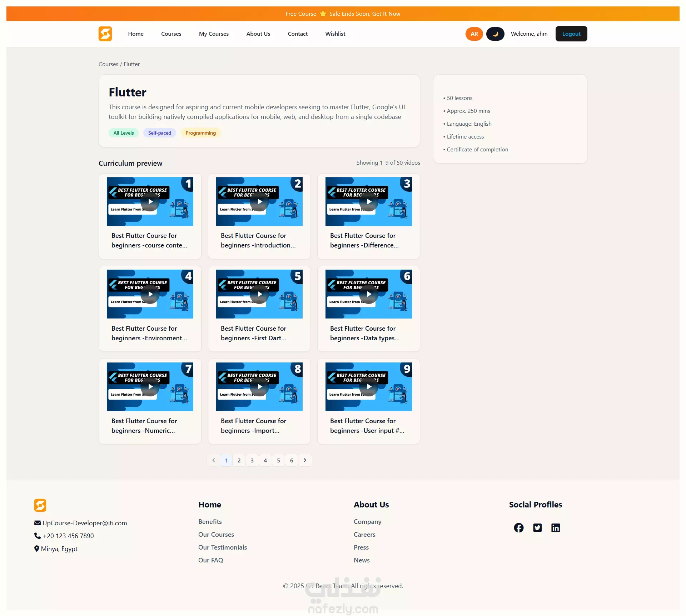The image size is (686, 616).
Task: Open the My Courses menu item
Action: click(214, 34)
